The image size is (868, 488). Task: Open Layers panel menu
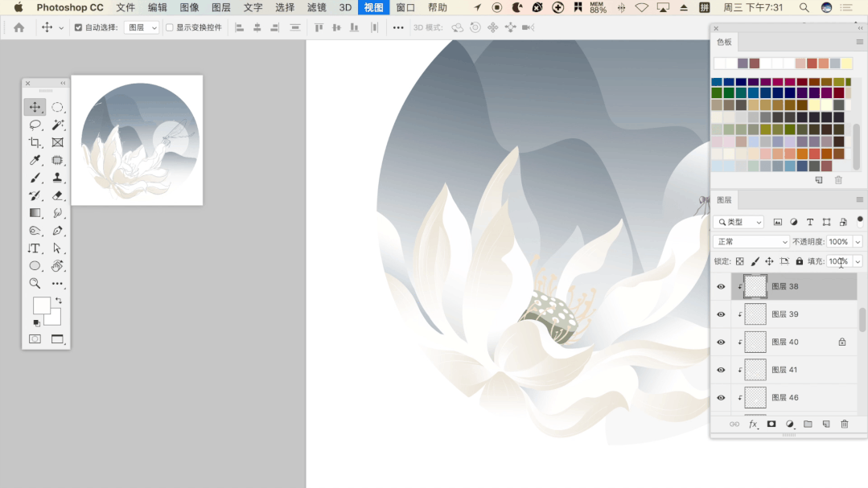click(859, 199)
